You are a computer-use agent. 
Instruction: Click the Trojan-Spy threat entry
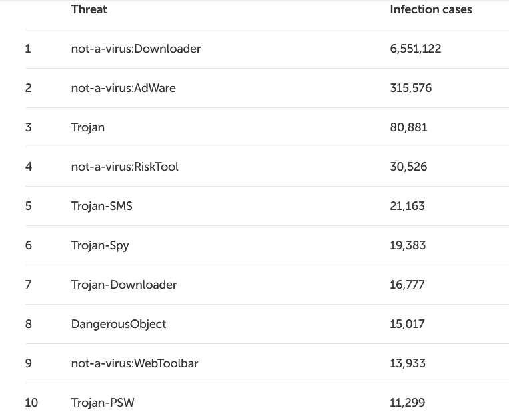coord(100,245)
